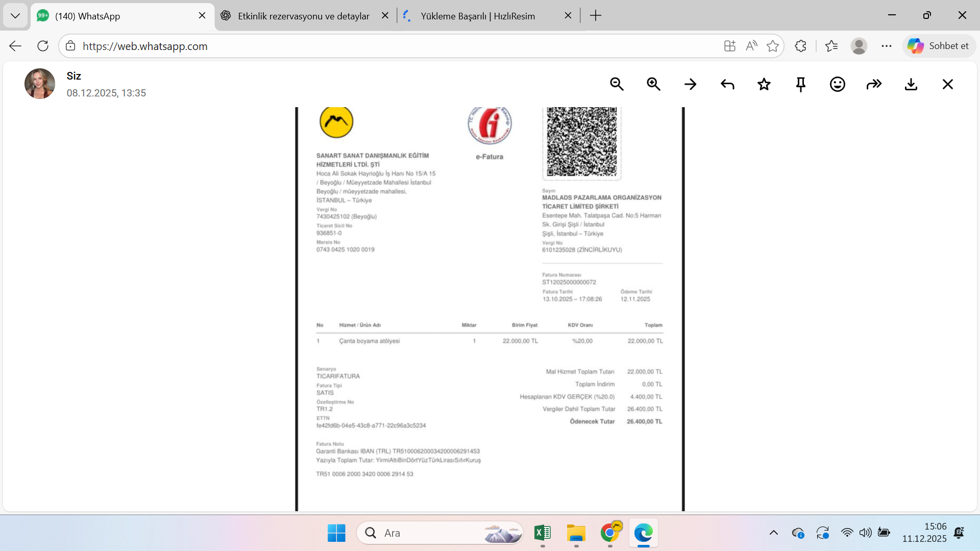Click the message timestamp 08.12.2025, 13:35
Image resolution: width=980 pixels, height=551 pixels.
coord(106,93)
